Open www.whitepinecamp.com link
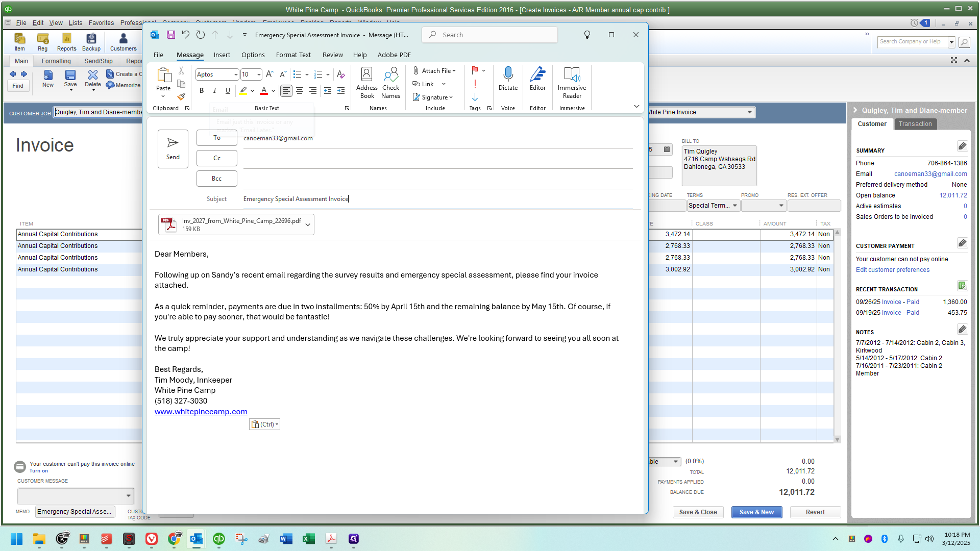The width and height of the screenshot is (980, 551). [201, 412]
